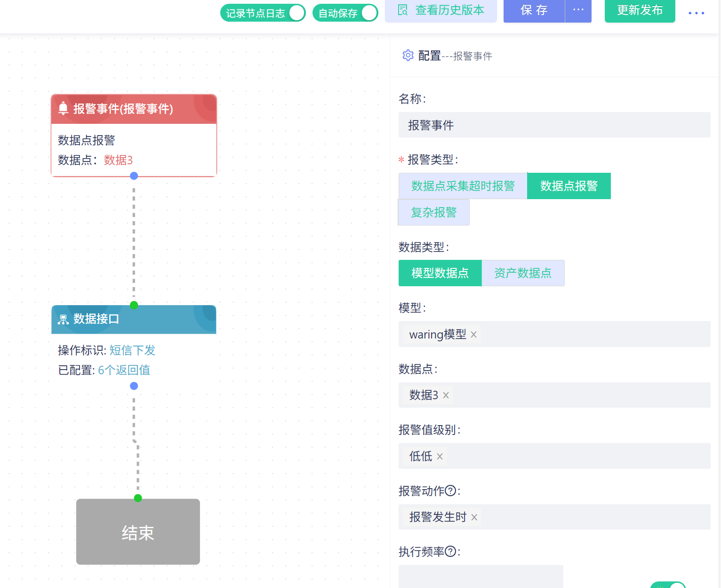
Task: Select 模型数据点 data type
Action: (x=440, y=273)
